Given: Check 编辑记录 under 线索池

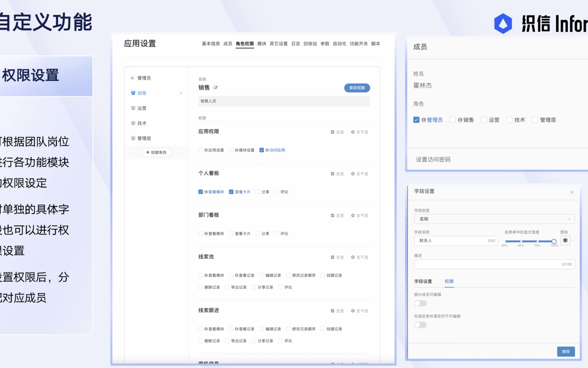Looking at the screenshot, I should tap(262, 275).
